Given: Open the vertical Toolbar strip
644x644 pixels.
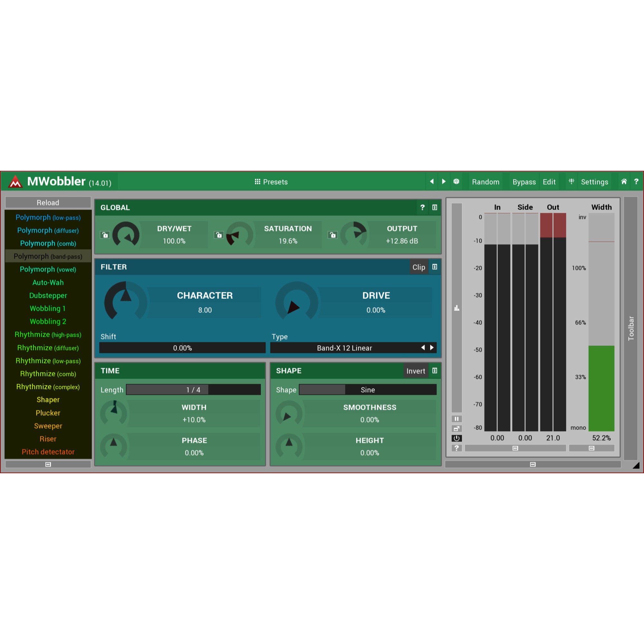Looking at the screenshot, I should point(631,328).
